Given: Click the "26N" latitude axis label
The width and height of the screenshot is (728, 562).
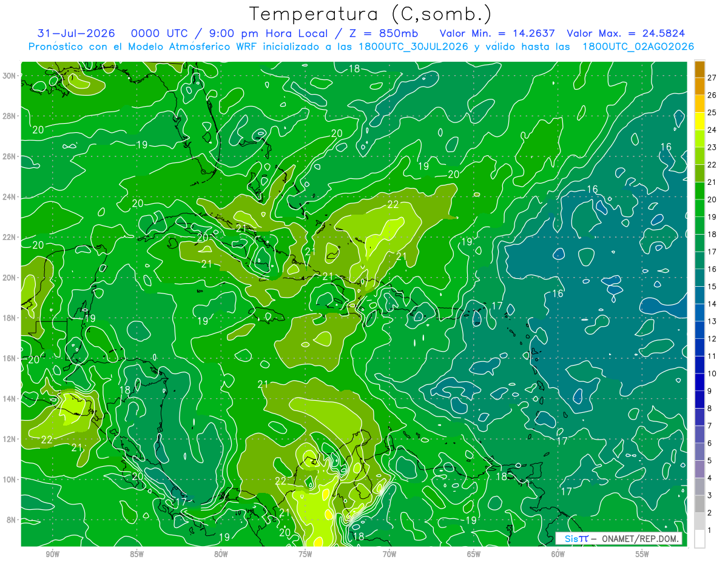Looking at the screenshot, I should click(10, 156).
